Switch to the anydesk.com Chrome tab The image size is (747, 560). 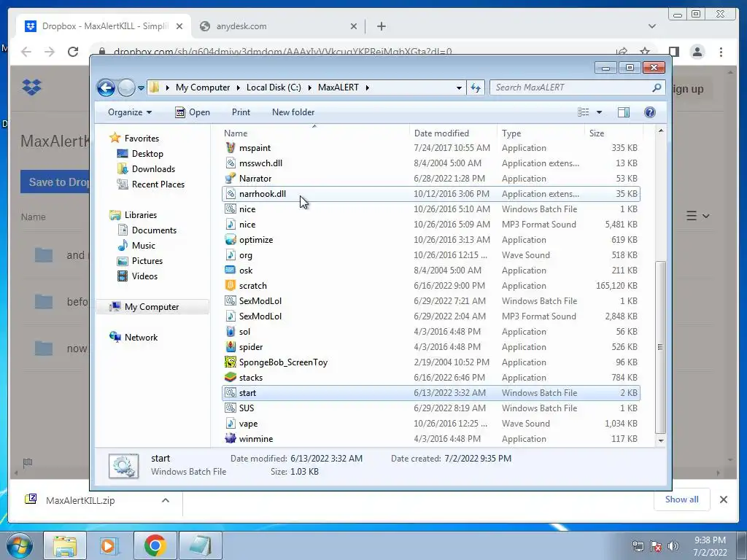click(279, 26)
